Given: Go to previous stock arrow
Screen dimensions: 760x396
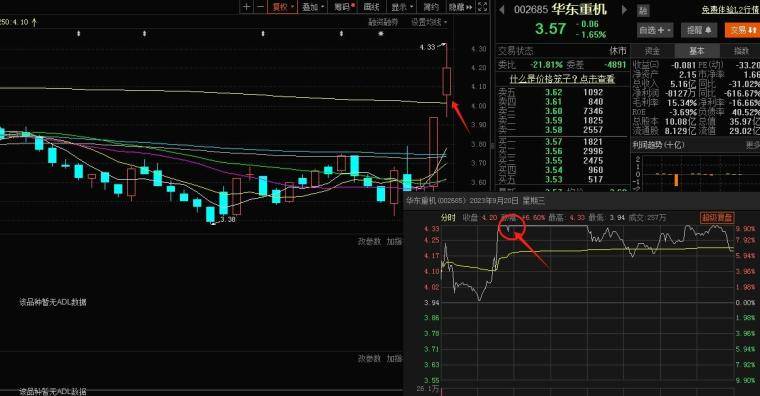Looking at the screenshot, I should [x=502, y=10].
